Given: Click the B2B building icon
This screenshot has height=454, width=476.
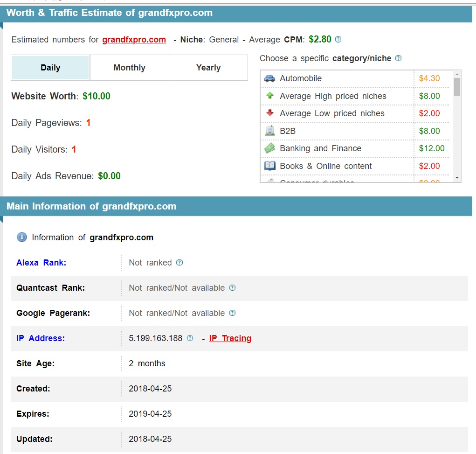Looking at the screenshot, I should (x=269, y=131).
